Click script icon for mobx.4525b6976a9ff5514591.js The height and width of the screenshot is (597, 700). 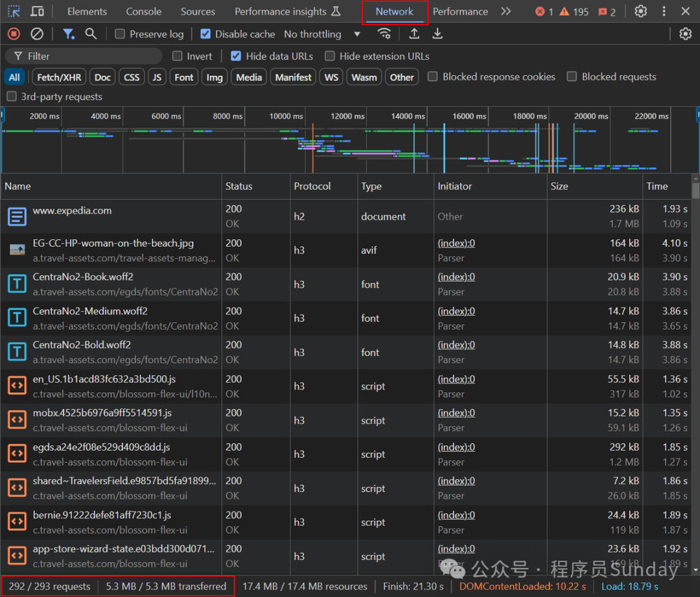(x=17, y=420)
